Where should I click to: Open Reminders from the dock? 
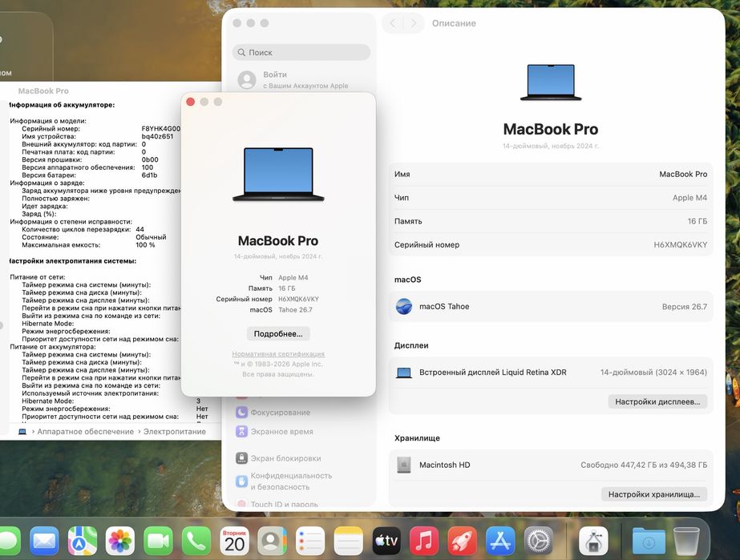point(310,541)
